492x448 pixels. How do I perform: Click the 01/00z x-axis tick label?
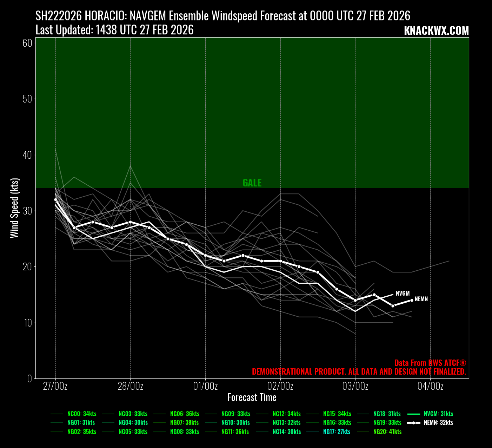(205, 386)
